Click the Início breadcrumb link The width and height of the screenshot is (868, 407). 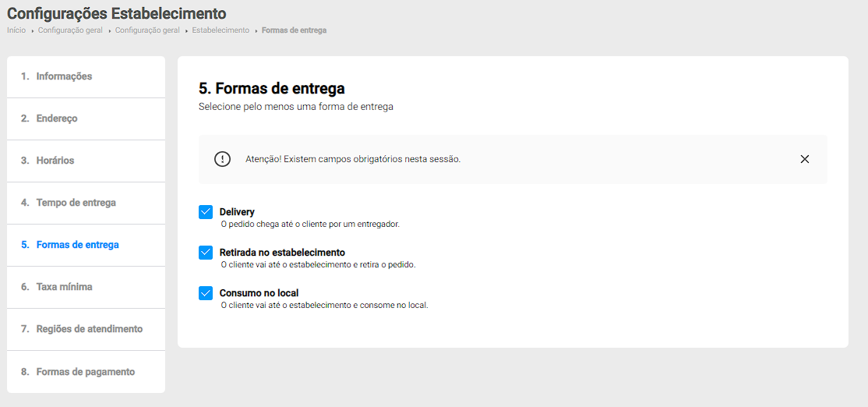tap(16, 30)
